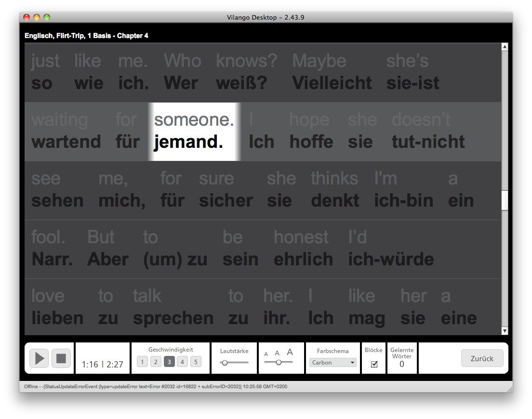Click the word 'love / lieben'
532x419 pixels.
[x=57, y=307]
